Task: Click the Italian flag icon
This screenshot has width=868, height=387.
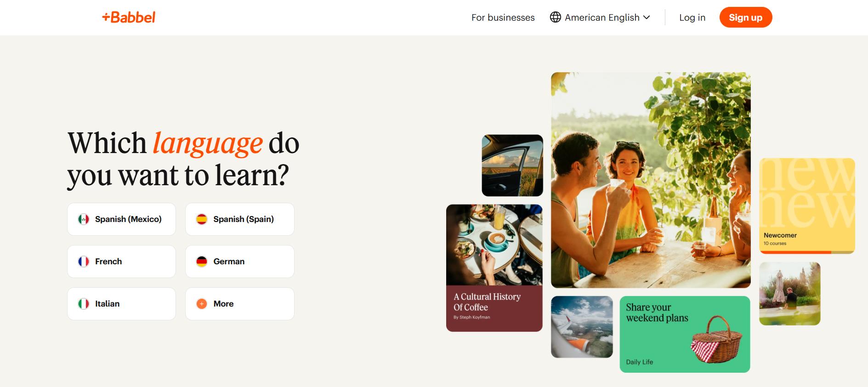Action: 84,304
